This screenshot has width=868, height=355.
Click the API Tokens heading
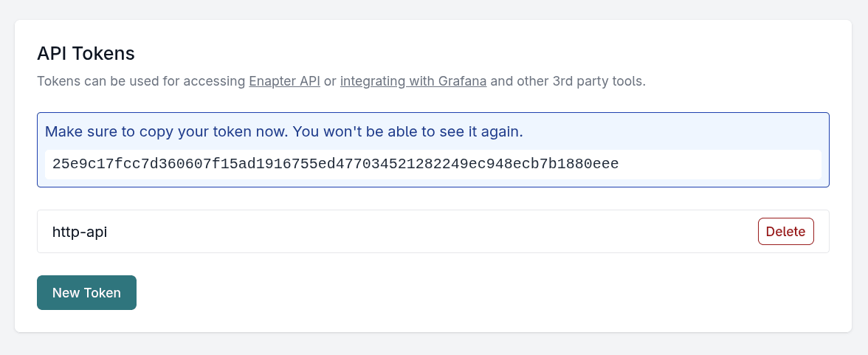[x=86, y=53]
